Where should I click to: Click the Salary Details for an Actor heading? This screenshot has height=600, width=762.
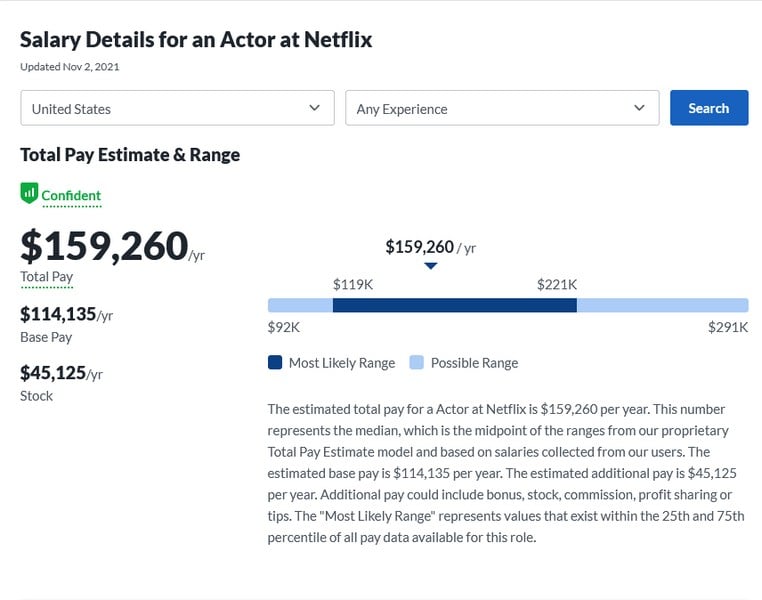196,40
